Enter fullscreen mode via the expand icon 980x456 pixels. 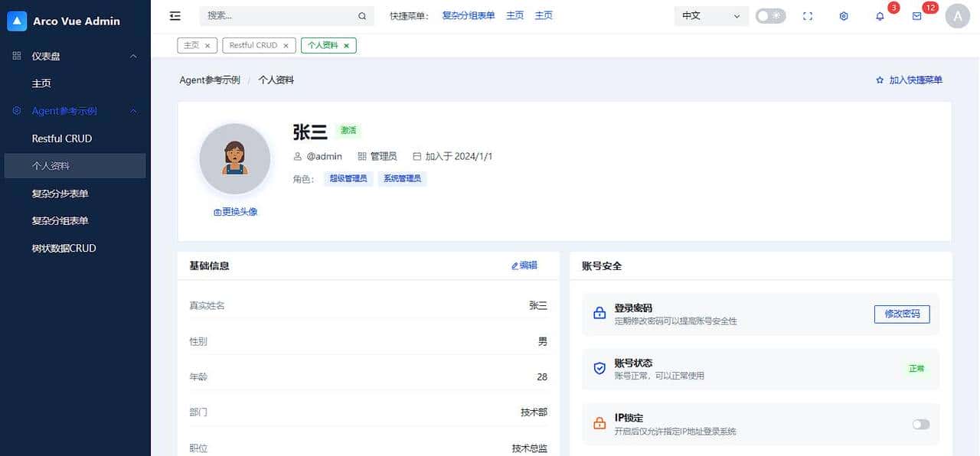coord(807,15)
